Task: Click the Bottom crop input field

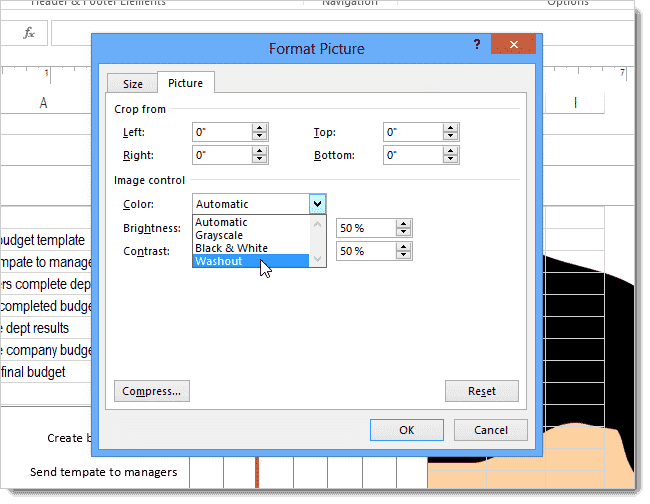Action: [413, 155]
